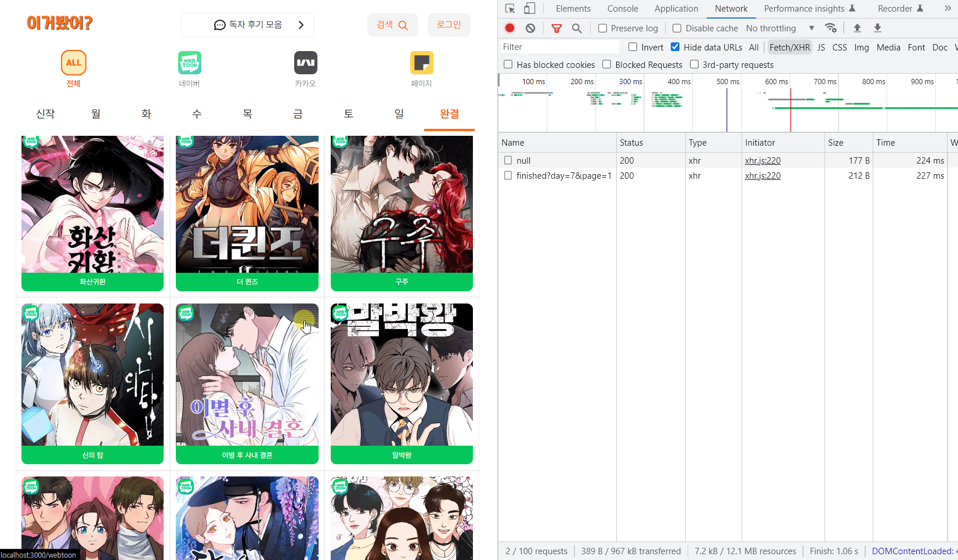Filter requests by CSS type
The image size is (958, 560).
(840, 48)
